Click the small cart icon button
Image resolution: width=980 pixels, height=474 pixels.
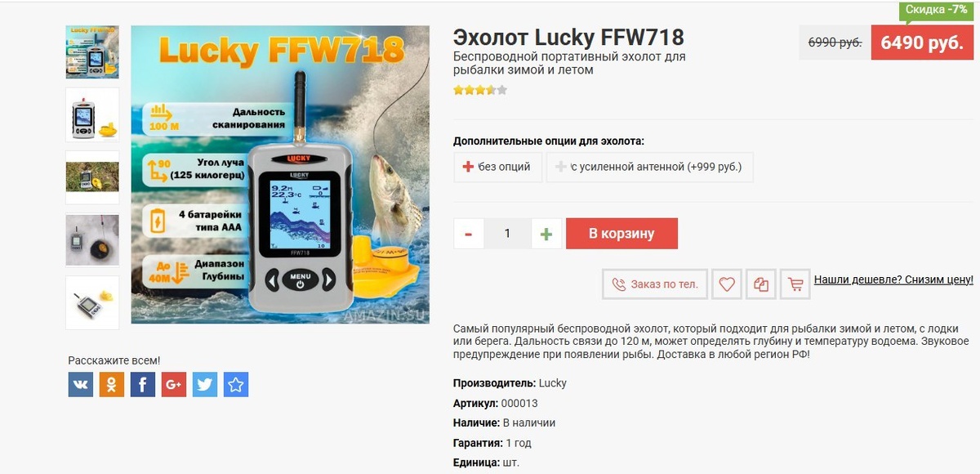coord(795,284)
